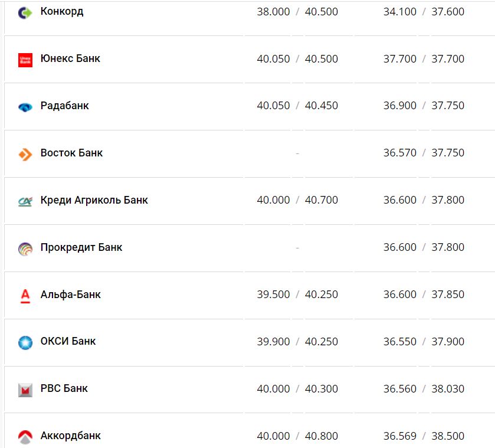Open the Юнекс Банк link
The height and width of the screenshot is (448, 495).
point(70,58)
